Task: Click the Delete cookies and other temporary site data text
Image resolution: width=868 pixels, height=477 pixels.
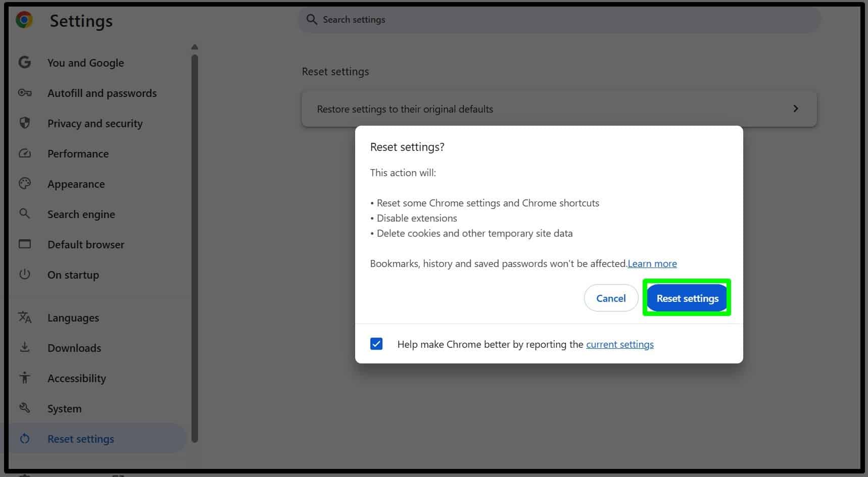Action: 474,233
